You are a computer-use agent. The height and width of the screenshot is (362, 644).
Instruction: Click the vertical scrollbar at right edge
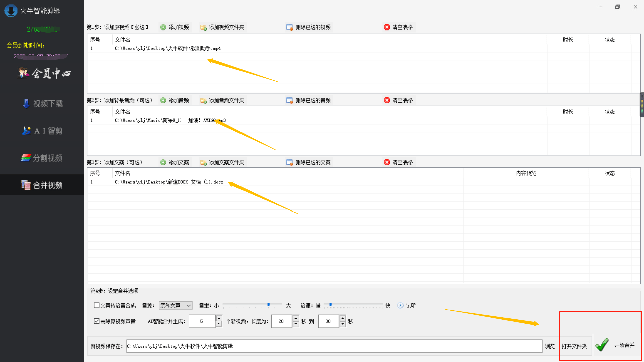pos(642,105)
